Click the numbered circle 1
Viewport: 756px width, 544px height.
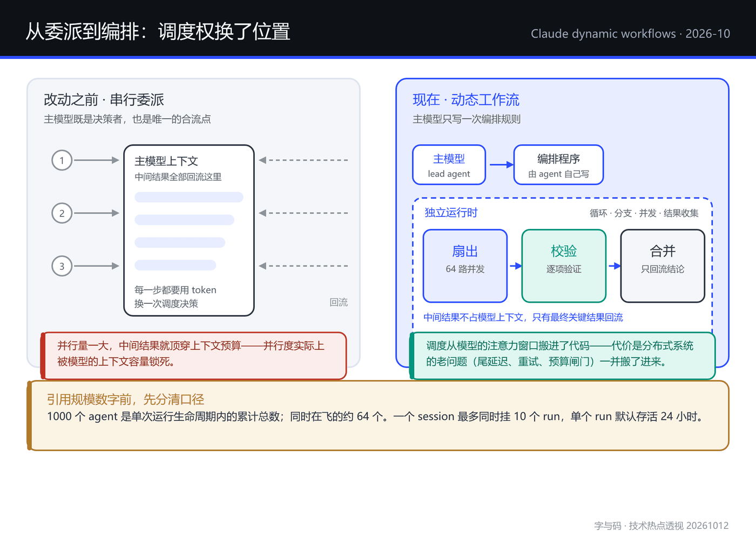pos(62,160)
